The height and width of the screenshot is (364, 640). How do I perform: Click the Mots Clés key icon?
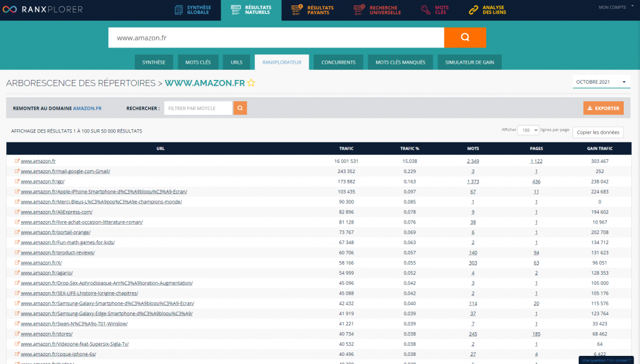[x=426, y=10]
